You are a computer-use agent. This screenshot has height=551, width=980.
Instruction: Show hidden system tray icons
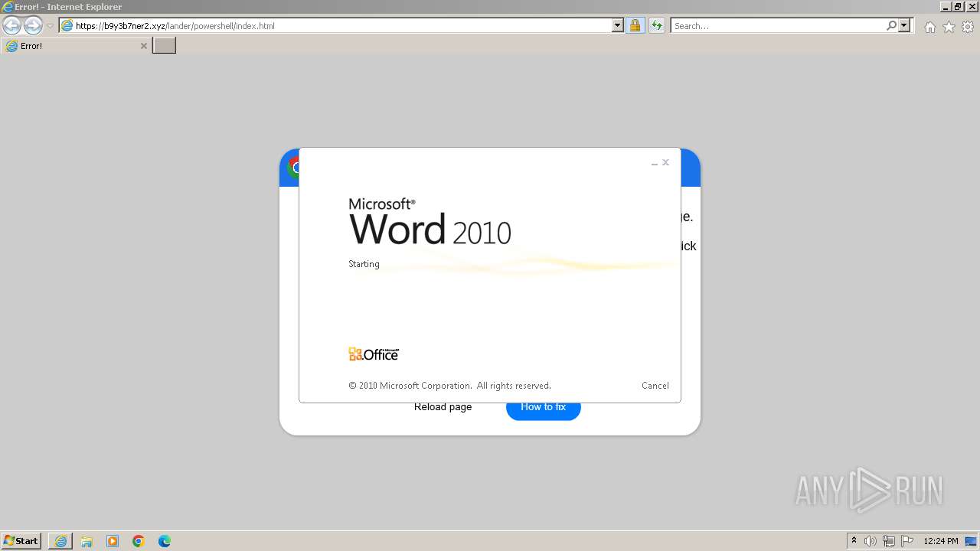854,541
